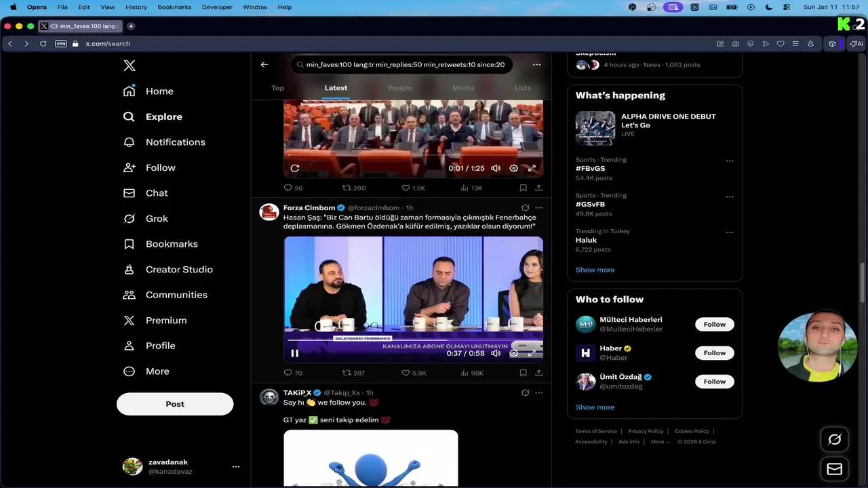Open Profile in the sidebar

(149, 346)
